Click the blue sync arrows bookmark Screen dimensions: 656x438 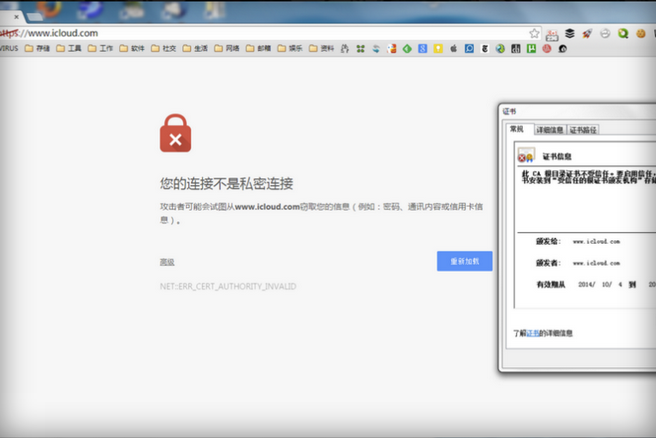pos(376,49)
